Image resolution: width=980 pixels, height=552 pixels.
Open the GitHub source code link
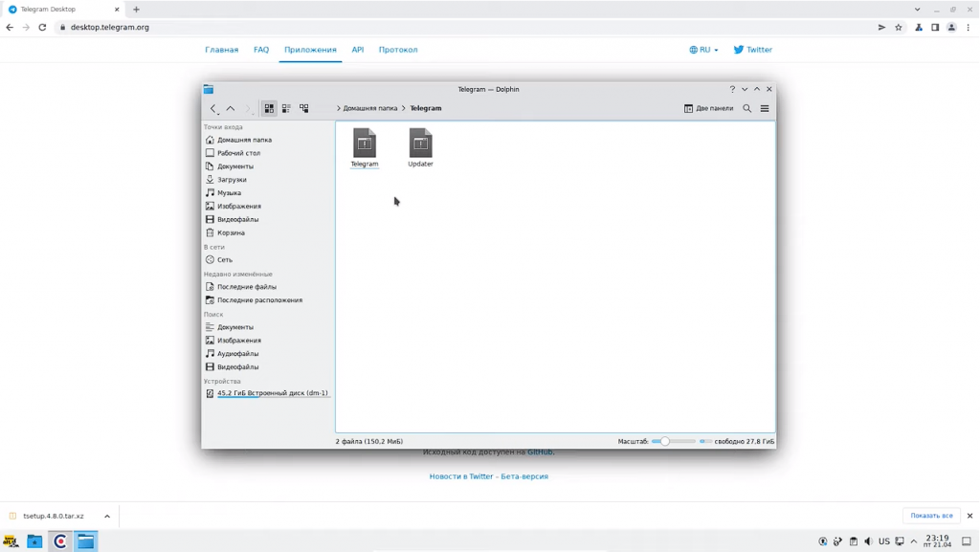click(540, 453)
